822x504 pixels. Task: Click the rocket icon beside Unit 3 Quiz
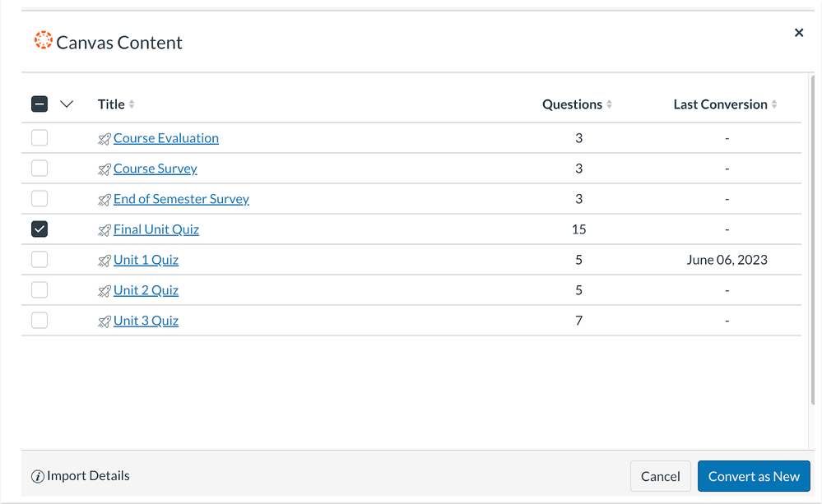[x=104, y=321]
